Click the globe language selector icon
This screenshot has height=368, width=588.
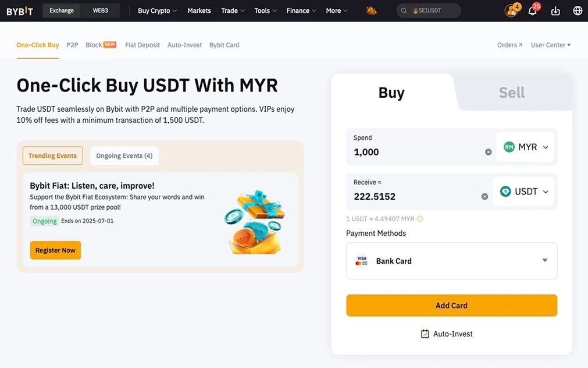click(x=577, y=10)
